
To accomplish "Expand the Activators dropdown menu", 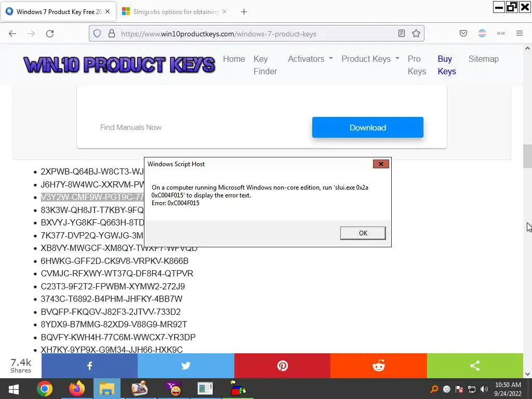I will coord(310,59).
